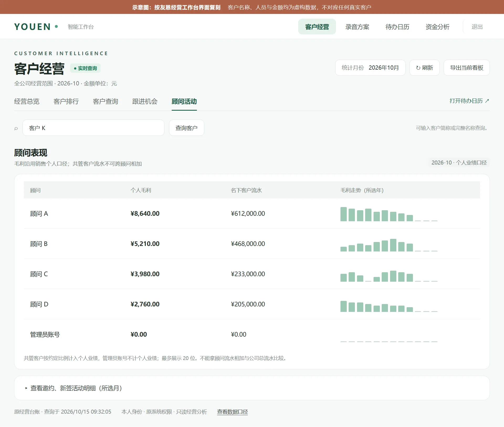The height and width of the screenshot is (427, 504).
Task: Click 个人毛利 column header
Action: point(141,190)
